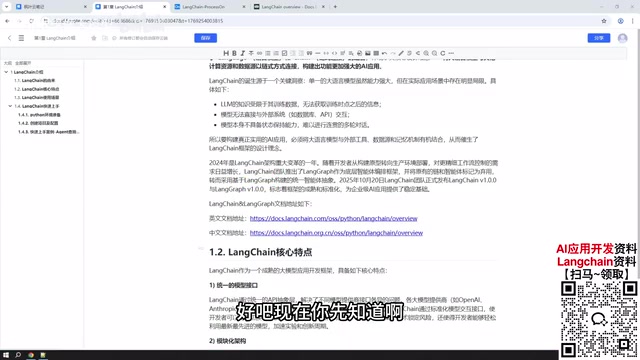
Task: Switch to the LangChain ProcessOn tab
Action: click(x=210, y=7)
